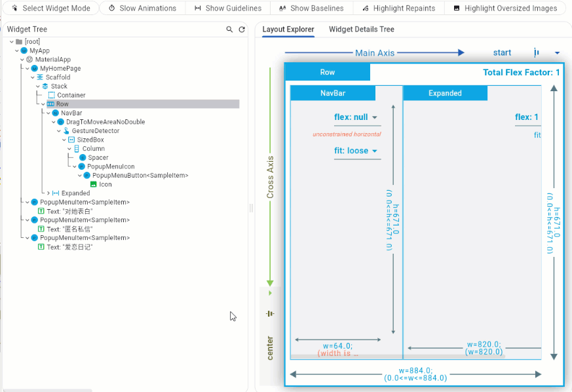Click the main axis start alignment icon
Image resolution: width=572 pixels, height=392 pixels.
(536, 53)
